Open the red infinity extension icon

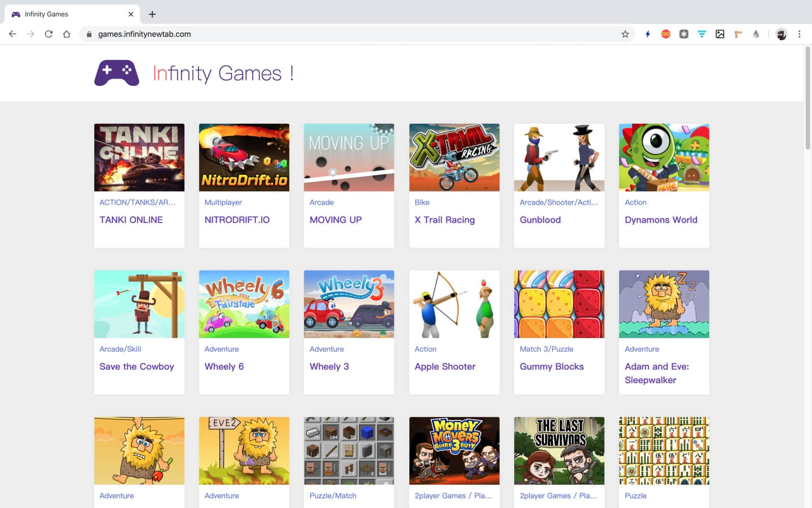[665, 34]
